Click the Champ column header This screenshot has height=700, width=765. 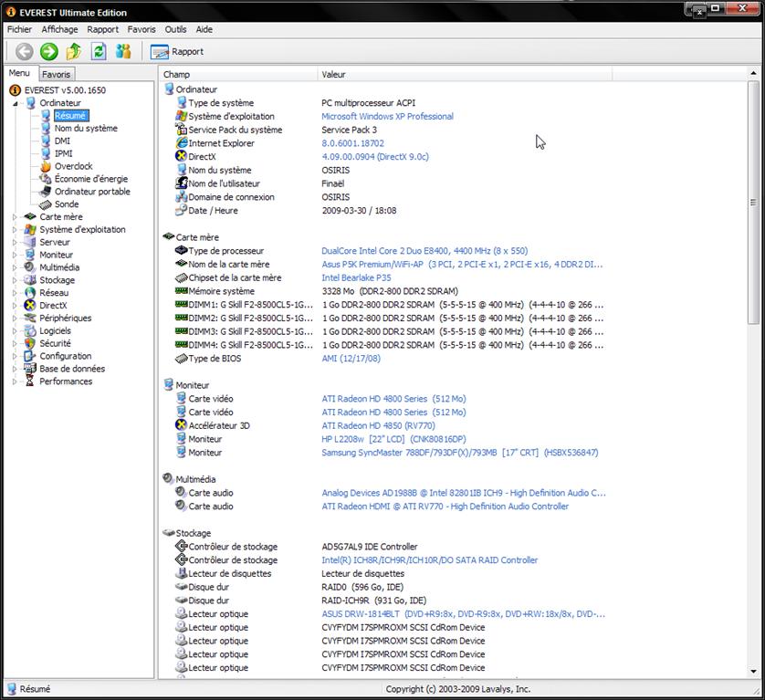coord(238,74)
